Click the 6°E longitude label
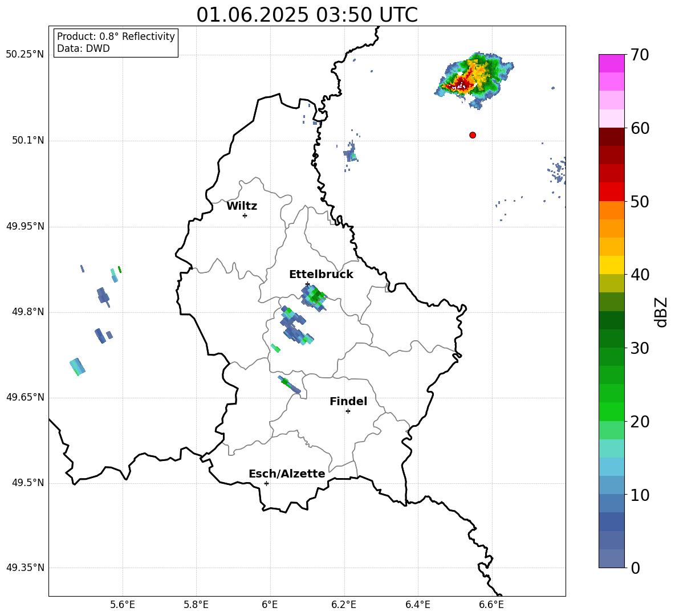675x616 pixels. coord(270,605)
